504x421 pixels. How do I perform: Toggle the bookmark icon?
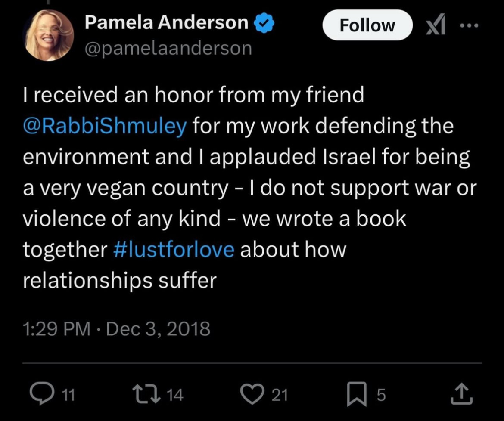click(357, 394)
